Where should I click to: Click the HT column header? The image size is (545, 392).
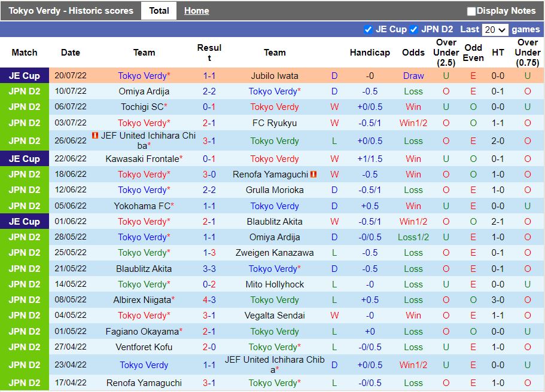[x=498, y=53]
